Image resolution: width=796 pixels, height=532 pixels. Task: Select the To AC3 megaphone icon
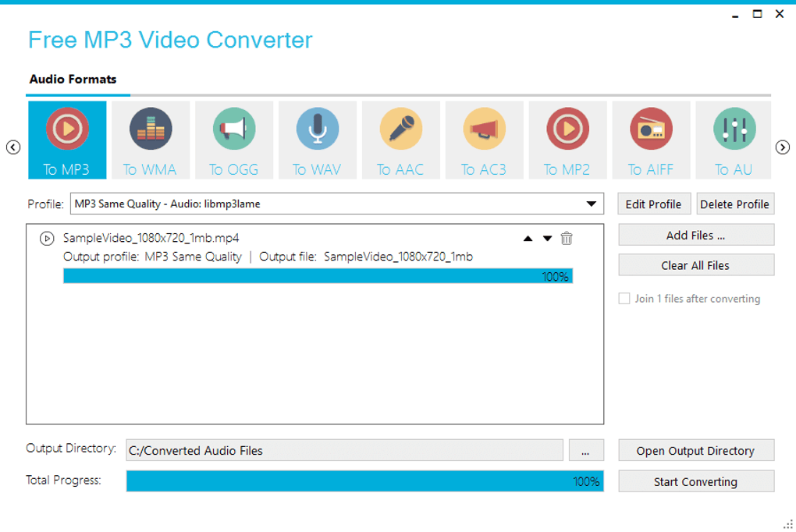pos(485,140)
